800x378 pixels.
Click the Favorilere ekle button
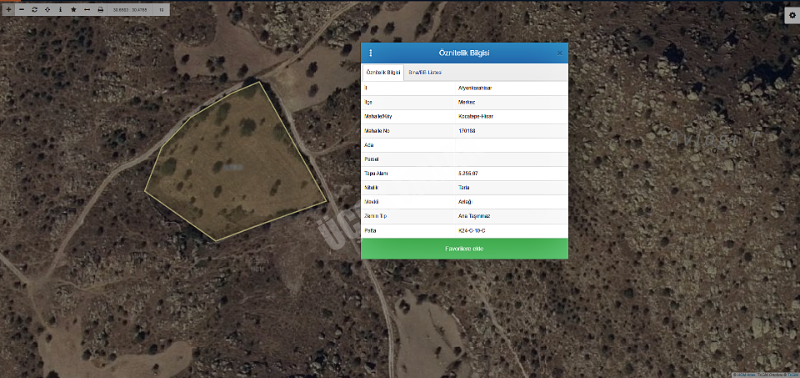[x=464, y=249]
